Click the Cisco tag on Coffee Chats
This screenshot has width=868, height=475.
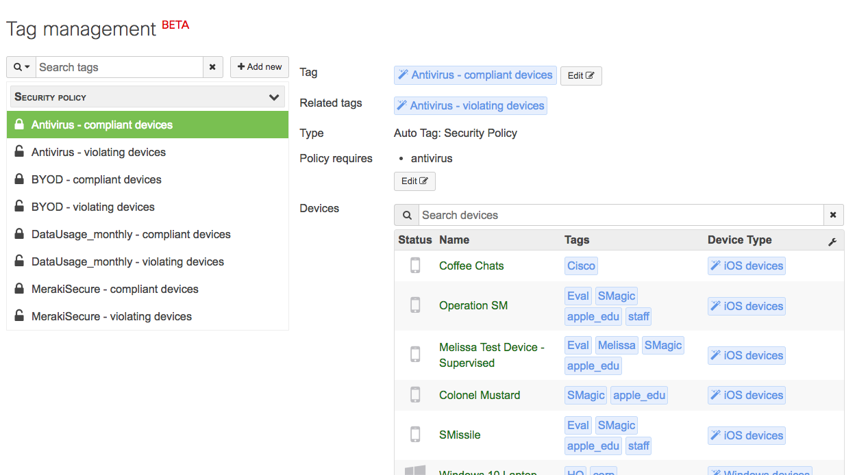[x=581, y=266]
